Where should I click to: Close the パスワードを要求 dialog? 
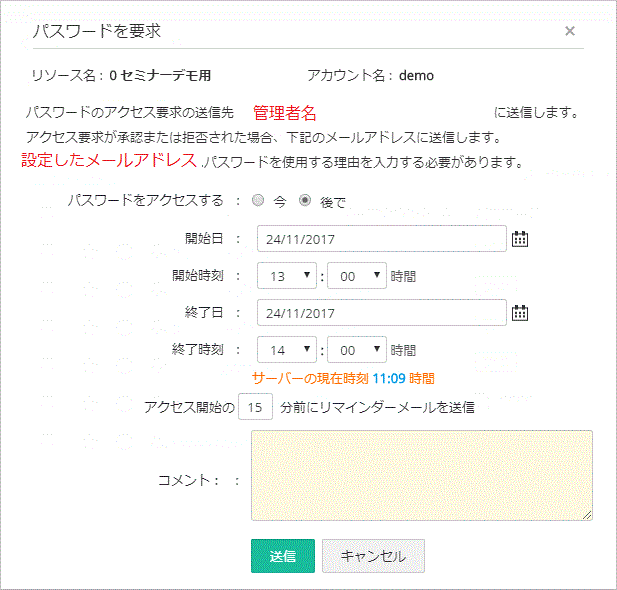[x=570, y=31]
